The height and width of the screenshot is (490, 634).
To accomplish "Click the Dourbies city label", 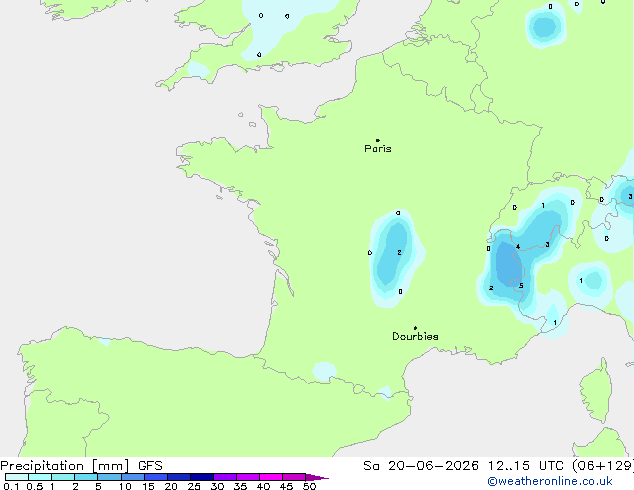I will 415,336.
